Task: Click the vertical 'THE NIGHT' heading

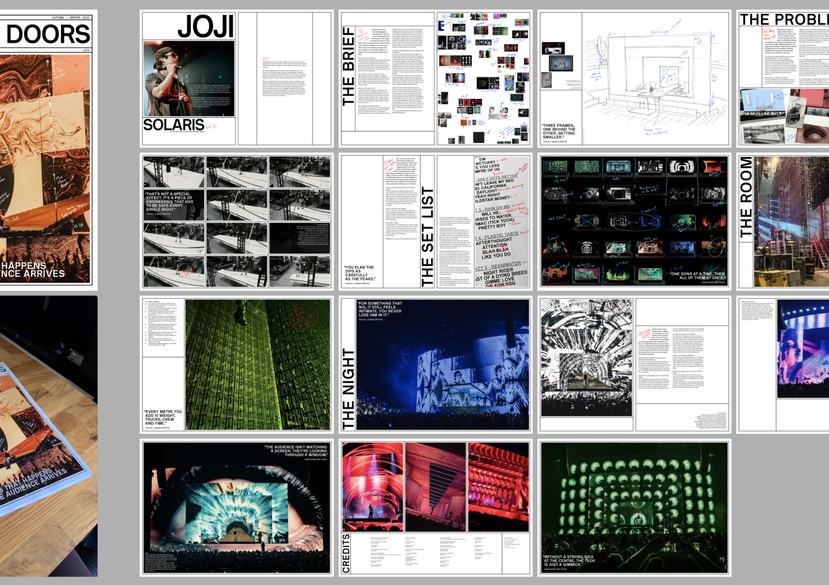Action: click(348, 388)
